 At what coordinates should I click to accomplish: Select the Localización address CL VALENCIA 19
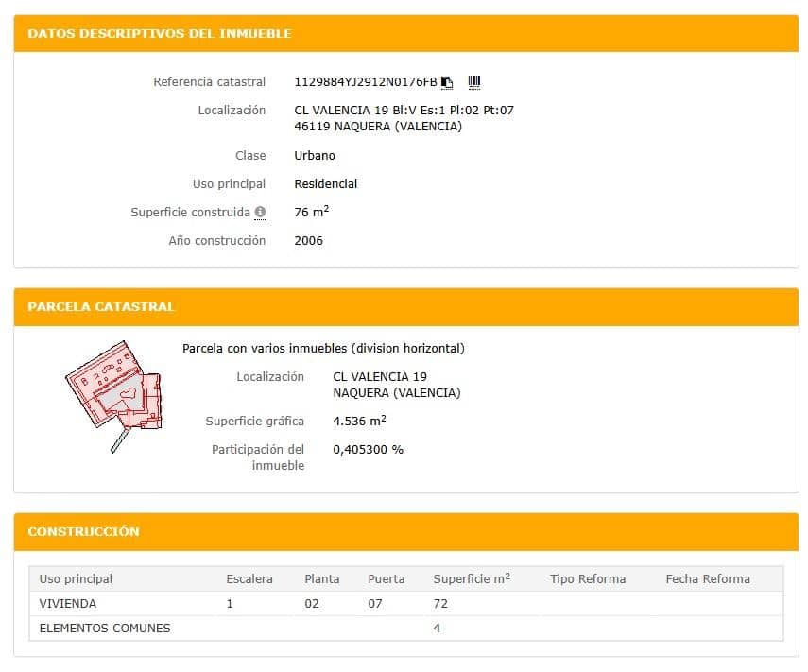click(x=379, y=376)
